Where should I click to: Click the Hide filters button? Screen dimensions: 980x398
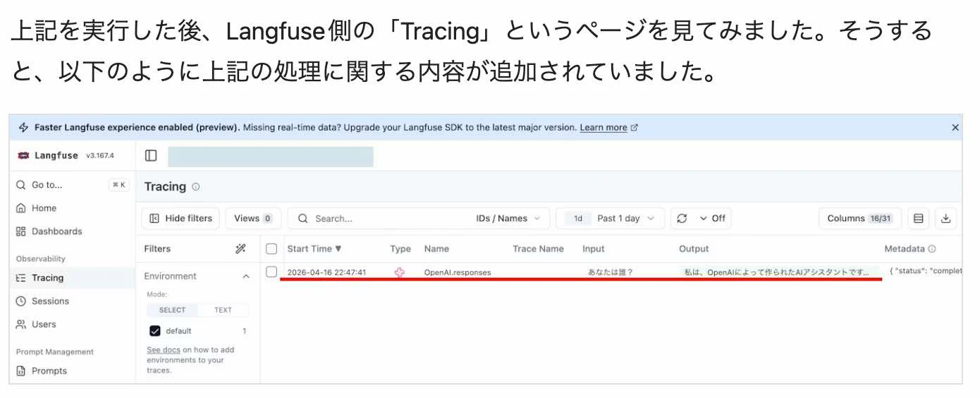[181, 218]
